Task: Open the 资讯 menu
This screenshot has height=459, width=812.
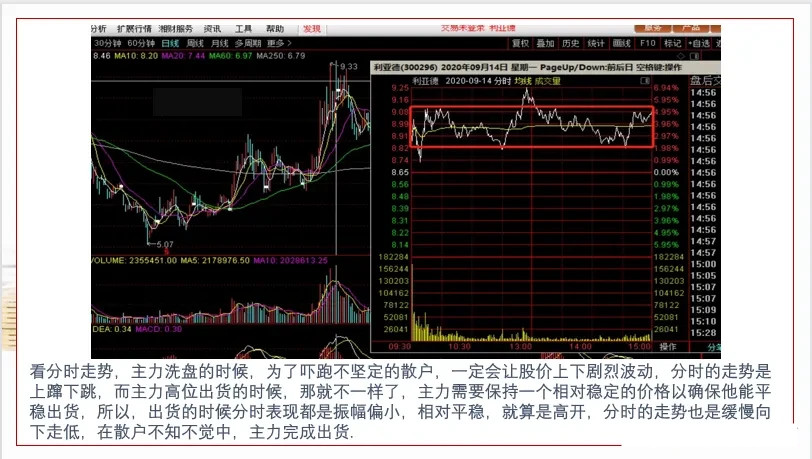Action: pyautogui.click(x=212, y=28)
